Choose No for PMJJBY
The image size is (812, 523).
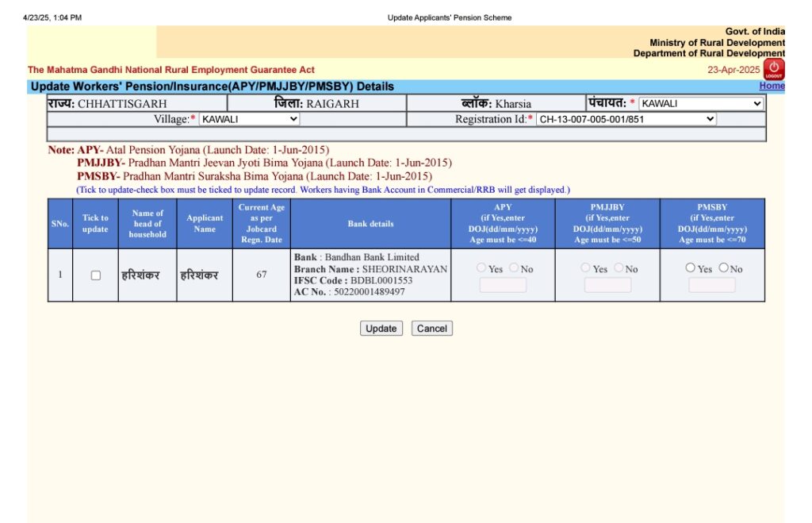pyautogui.click(x=619, y=268)
